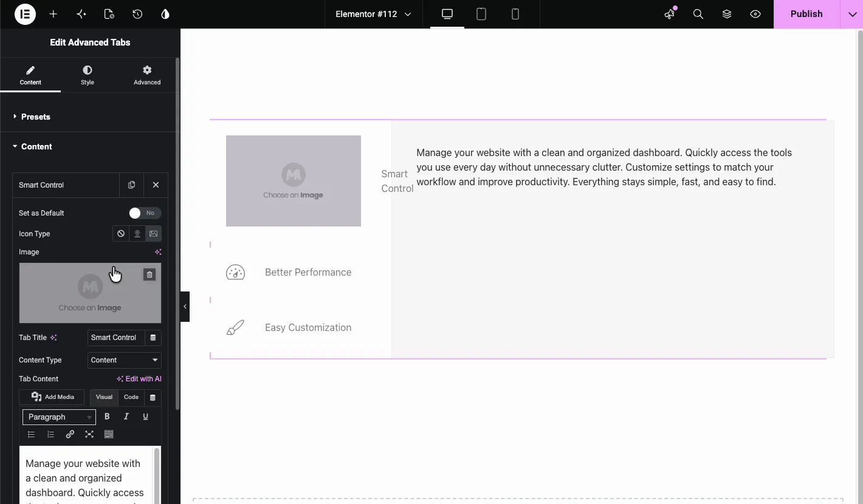Switch to Desktop device view
The image size is (863, 504).
(447, 14)
